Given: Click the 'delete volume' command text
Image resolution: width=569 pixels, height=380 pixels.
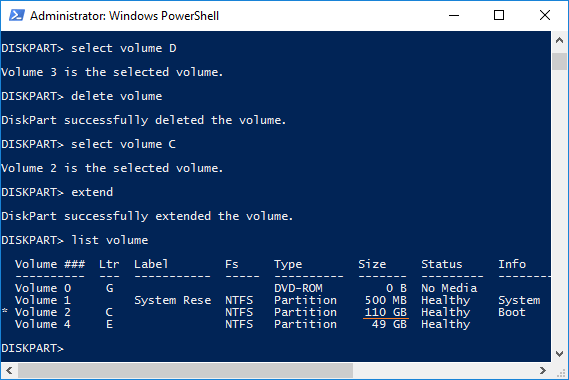Looking at the screenshot, I should (x=116, y=96).
